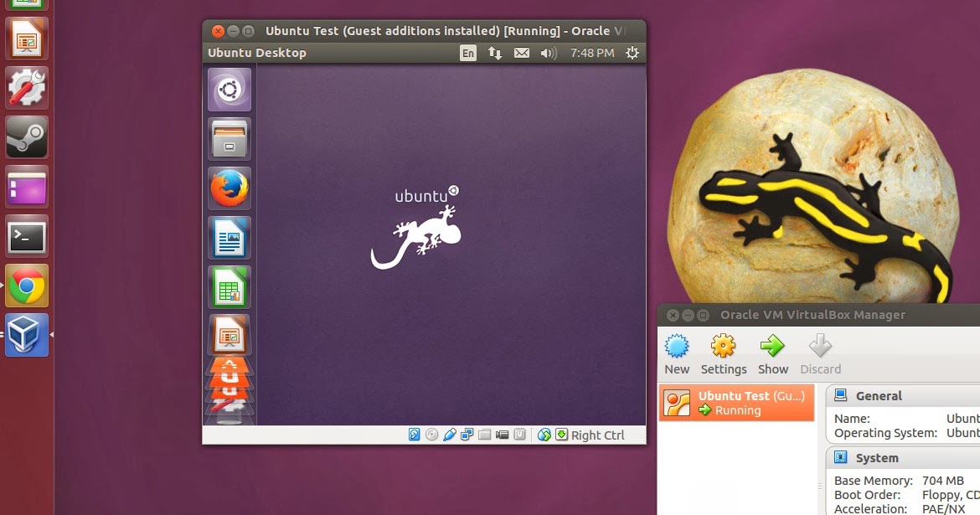The image size is (980, 515).
Task: Click the video capture status icon
Action: (x=501, y=435)
